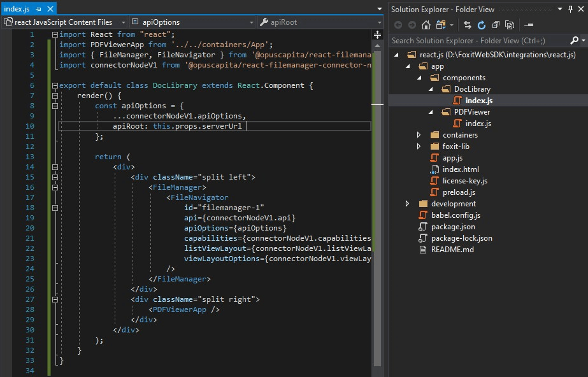Pin the Solution Explorer panel
The width and height of the screenshot is (588, 377).
click(x=570, y=10)
